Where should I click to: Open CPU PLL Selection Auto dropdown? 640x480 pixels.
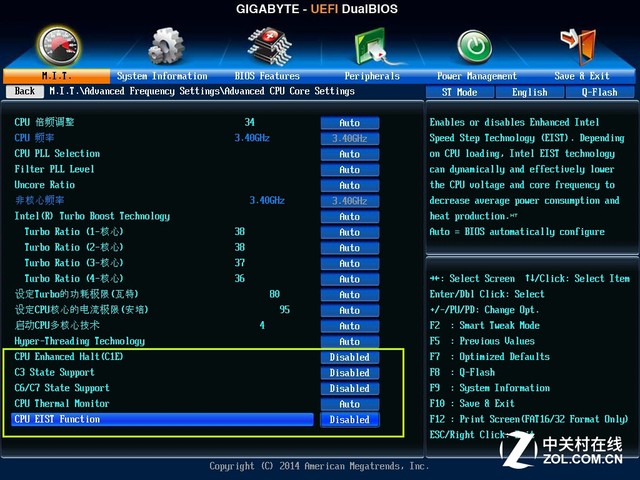(350, 154)
